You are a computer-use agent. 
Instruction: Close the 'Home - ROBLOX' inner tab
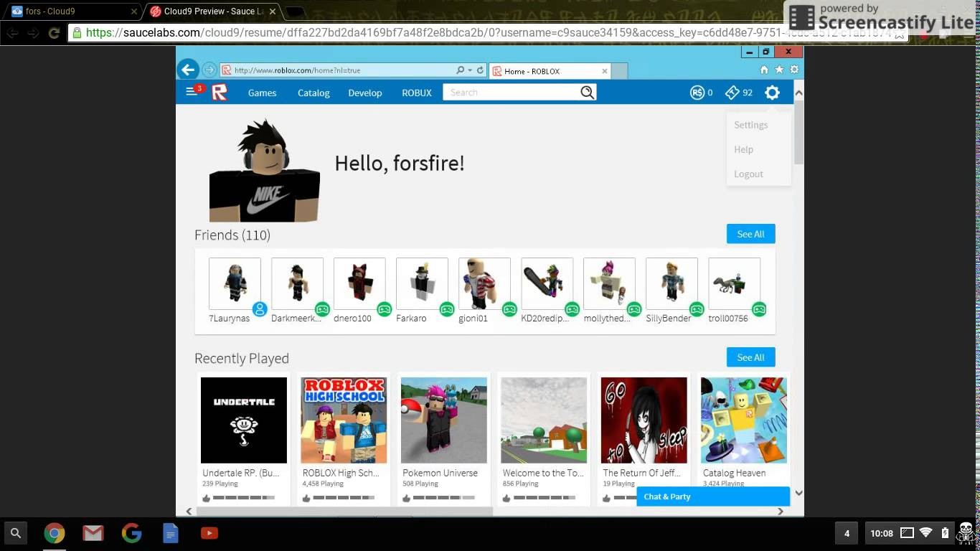pyautogui.click(x=604, y=71)
